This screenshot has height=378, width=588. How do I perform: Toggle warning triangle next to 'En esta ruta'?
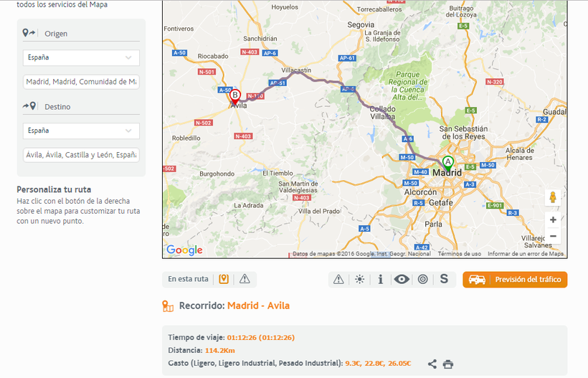pos(245,279)
